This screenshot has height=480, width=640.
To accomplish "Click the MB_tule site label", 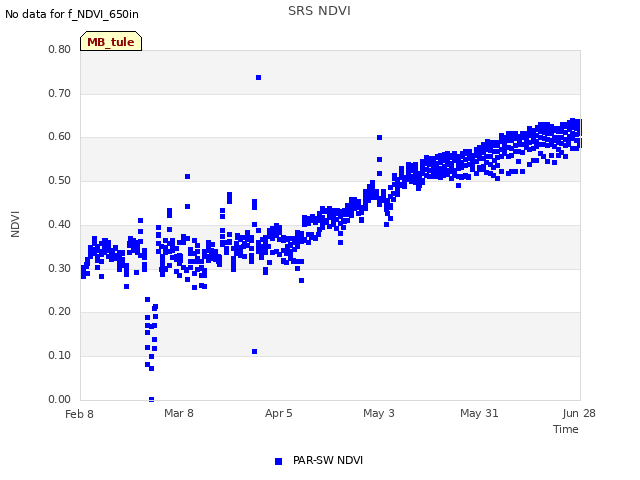I will tap(111, 42).
